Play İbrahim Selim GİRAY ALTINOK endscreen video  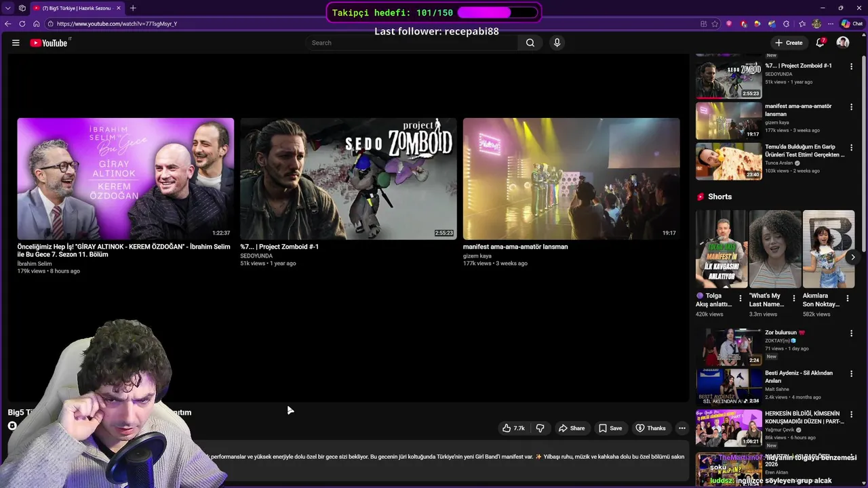click(x=125, y=179)
